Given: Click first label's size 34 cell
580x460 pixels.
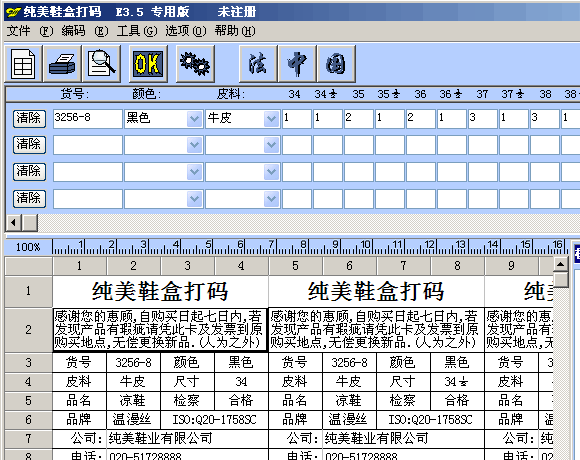Looking at the screenshot, I should coord(241,382).
